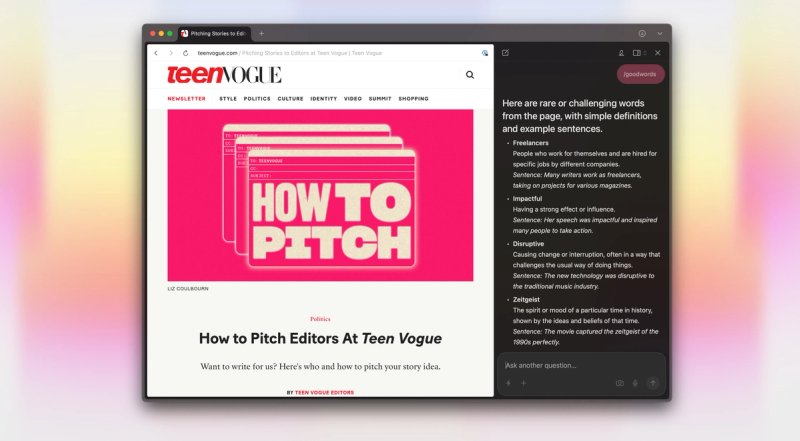Screen dimensions: 800x441
Task: Click the assistant icon in address bar
Action: click(x=485, y=53)
